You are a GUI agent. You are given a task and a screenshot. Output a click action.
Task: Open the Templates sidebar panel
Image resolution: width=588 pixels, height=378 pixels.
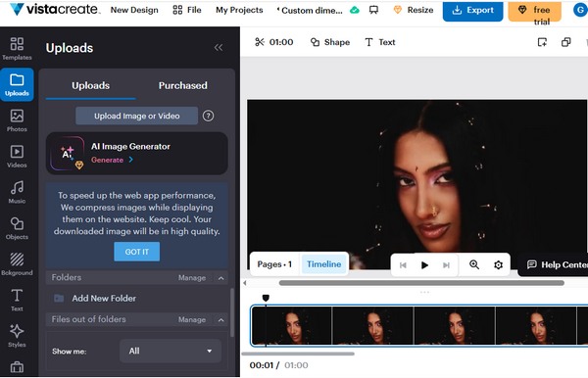(17, 49)
